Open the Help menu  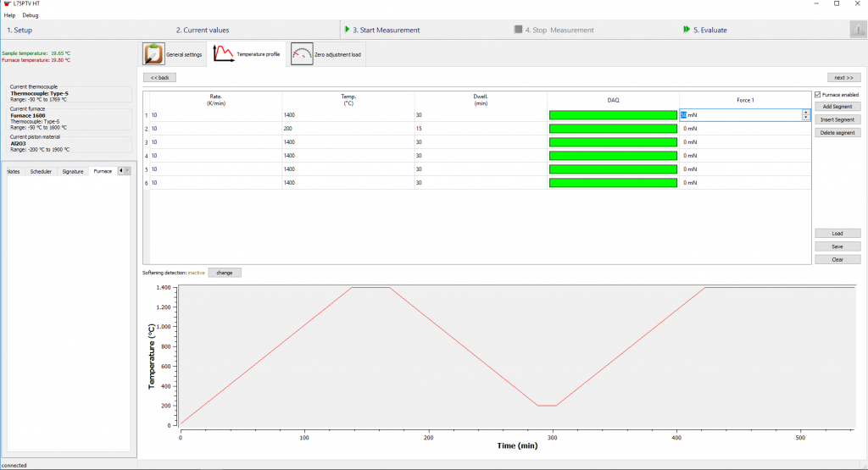coord(9,15)
